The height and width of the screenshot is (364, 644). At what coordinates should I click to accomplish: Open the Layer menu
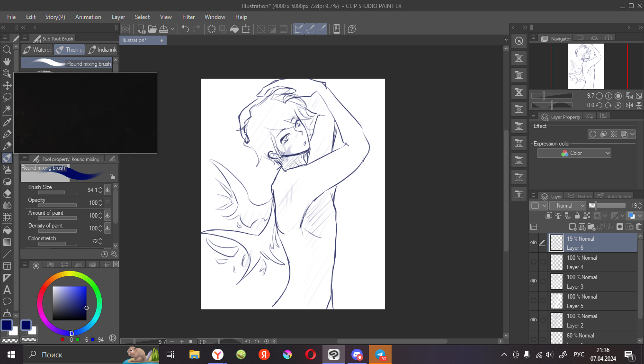(118, 17)
